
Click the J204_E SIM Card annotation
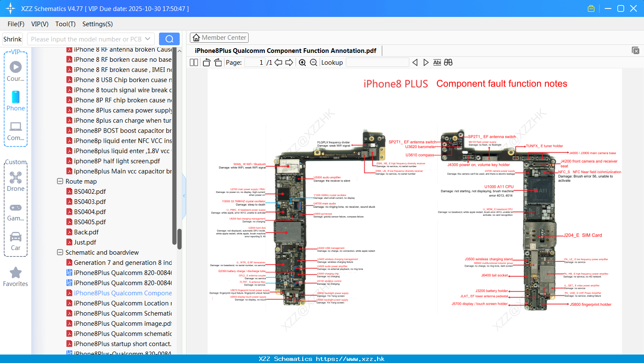(583, 235)
